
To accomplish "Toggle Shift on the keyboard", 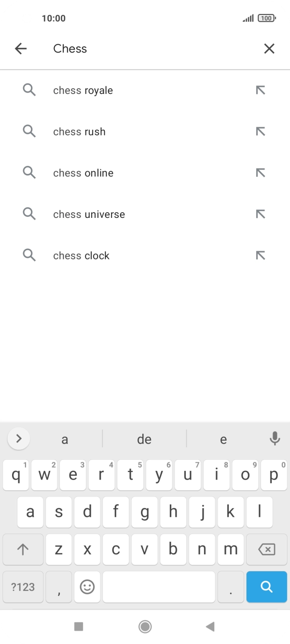I will coord(23,549).
